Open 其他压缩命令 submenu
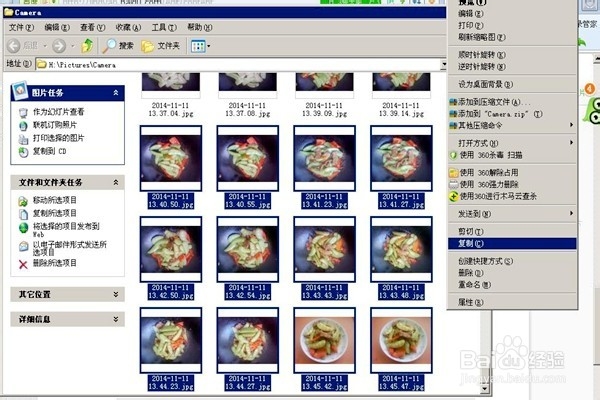The height and width of the screenshot is (400, 600). (x=512, y=126)
